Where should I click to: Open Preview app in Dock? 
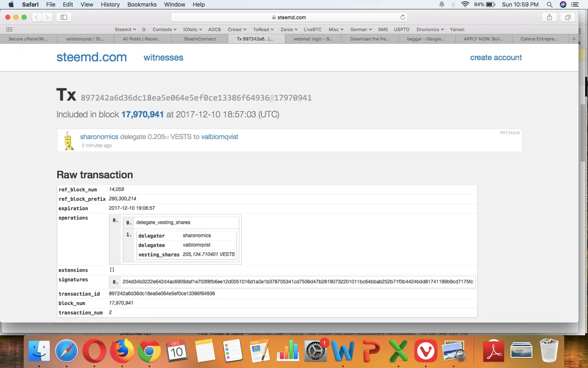point(454,352)
